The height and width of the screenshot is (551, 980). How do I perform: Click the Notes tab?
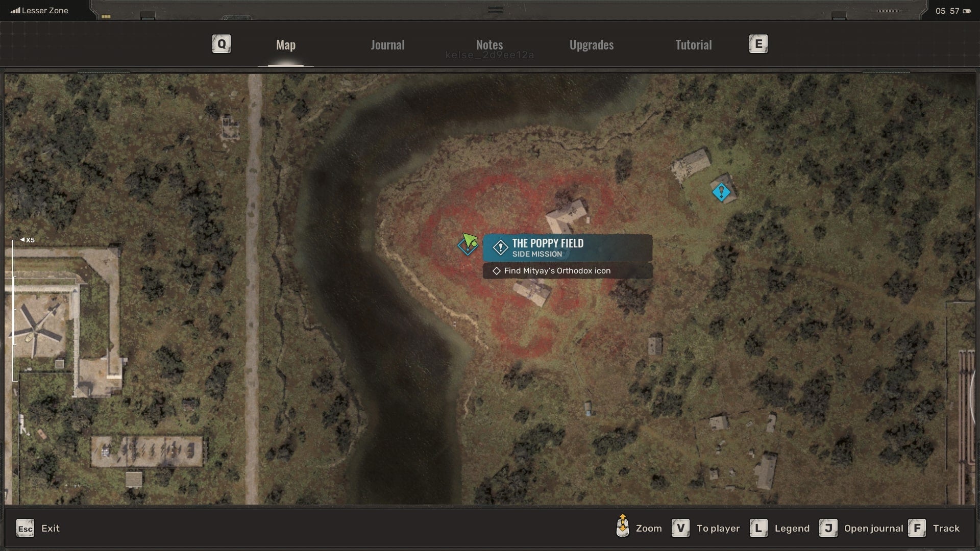point(489,44)
